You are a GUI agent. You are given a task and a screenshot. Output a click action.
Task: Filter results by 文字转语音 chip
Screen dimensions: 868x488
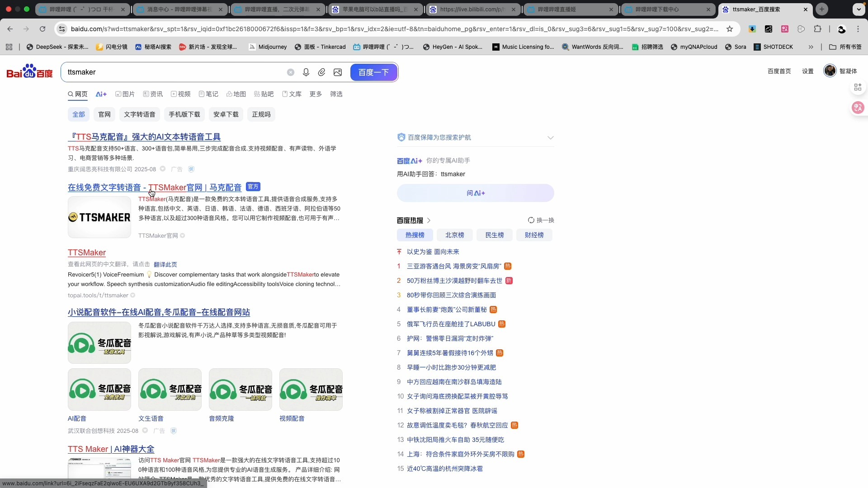[x=140, y=114]
